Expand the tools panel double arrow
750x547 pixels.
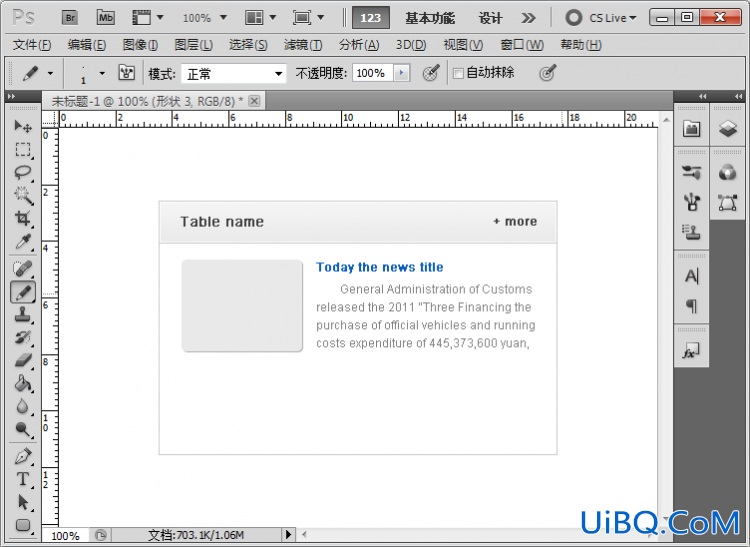[11, 96]
